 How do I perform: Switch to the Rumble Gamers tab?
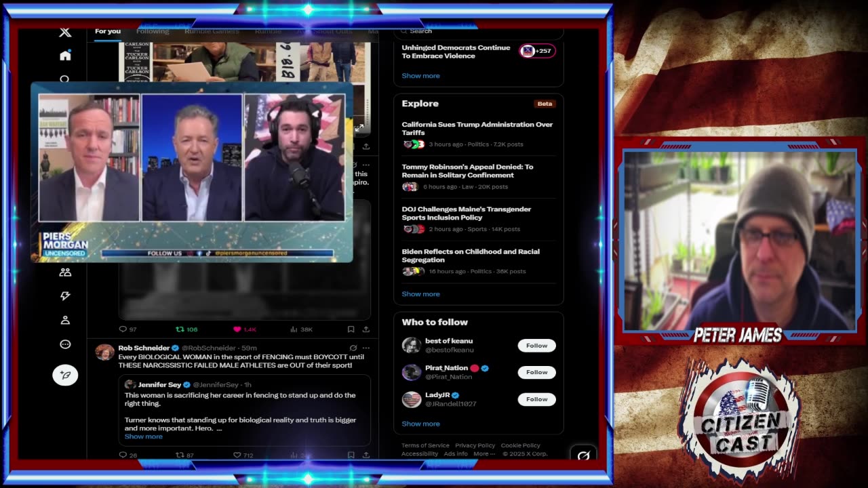pos(212,31)
